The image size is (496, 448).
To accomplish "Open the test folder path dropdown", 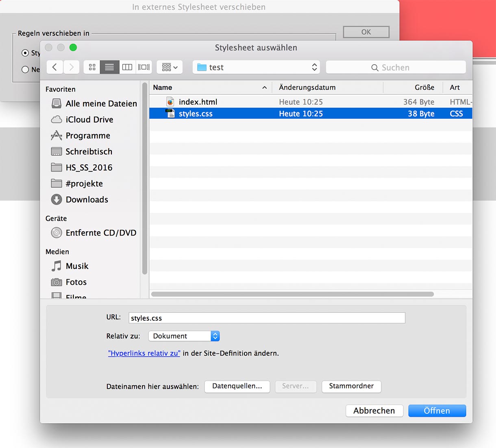I will pyautogui.click(x=256, y=68).
